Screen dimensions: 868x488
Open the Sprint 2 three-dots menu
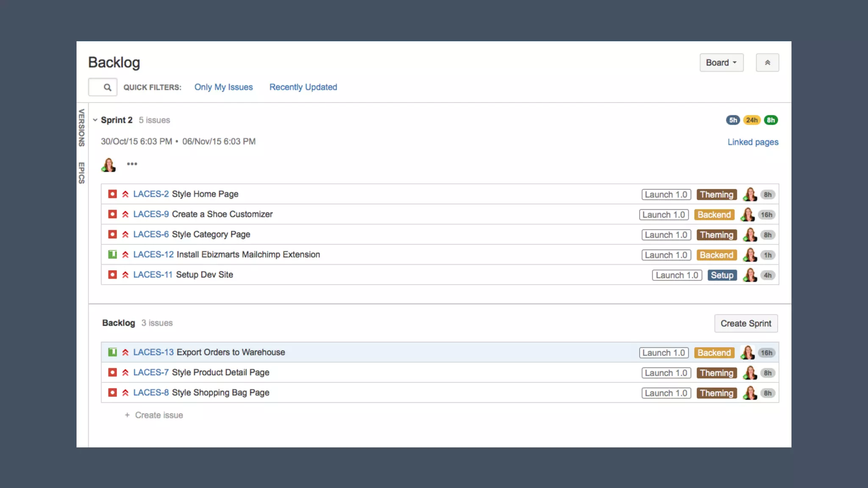tap(132, 164)
